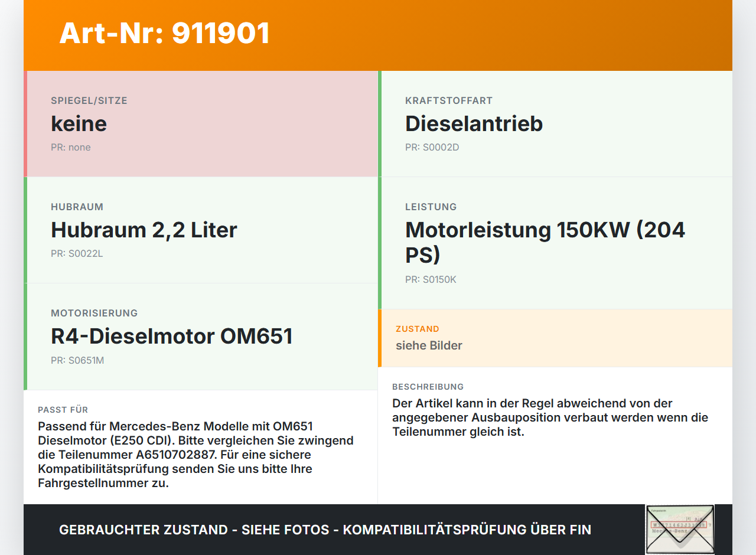Click the LEISTUNG label

coord(431,207)
